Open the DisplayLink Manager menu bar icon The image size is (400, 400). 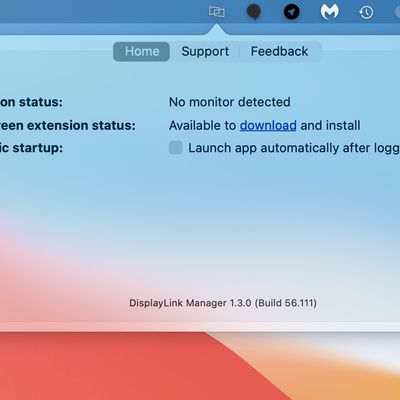(x=217, y=12)
